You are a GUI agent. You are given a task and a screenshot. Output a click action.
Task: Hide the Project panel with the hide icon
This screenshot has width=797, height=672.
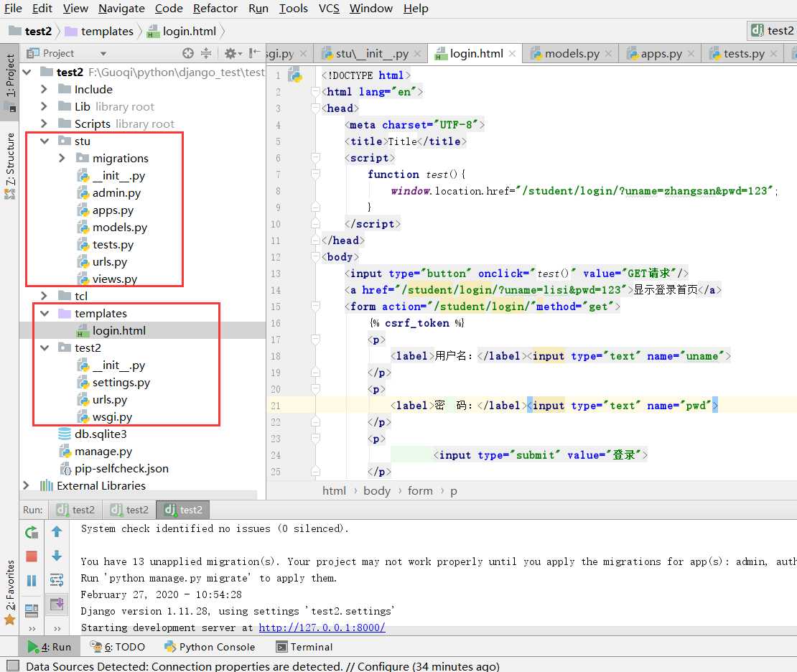[x=254, y=53]
